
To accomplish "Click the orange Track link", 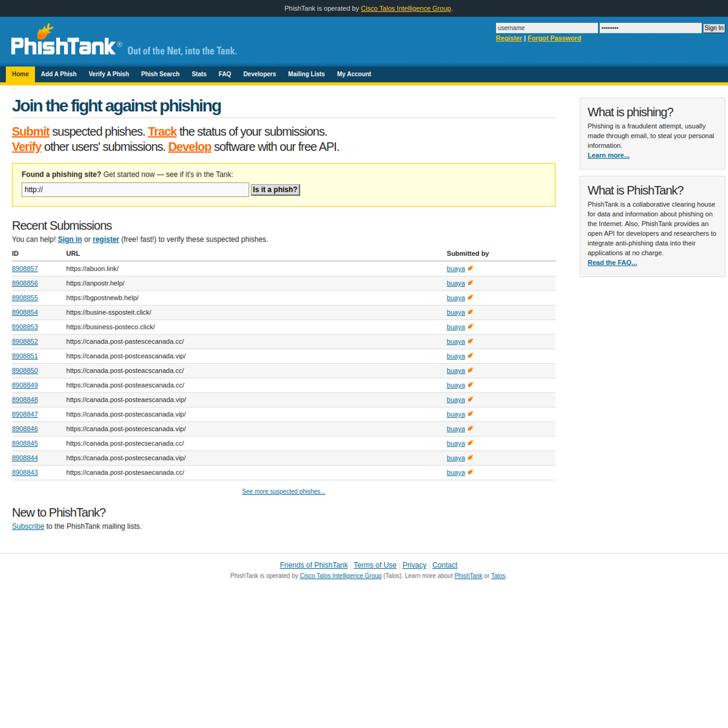I will click(x=162, y=132).
